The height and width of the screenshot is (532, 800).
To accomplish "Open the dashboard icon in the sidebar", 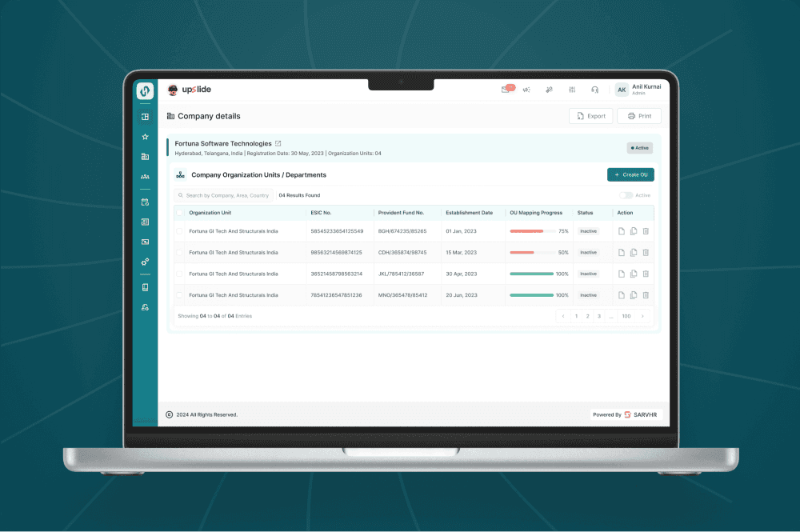I will 145,117.
